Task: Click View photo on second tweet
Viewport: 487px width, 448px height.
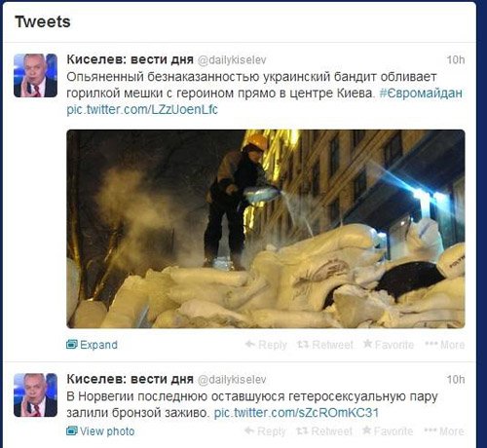Action: coord(100,431)
